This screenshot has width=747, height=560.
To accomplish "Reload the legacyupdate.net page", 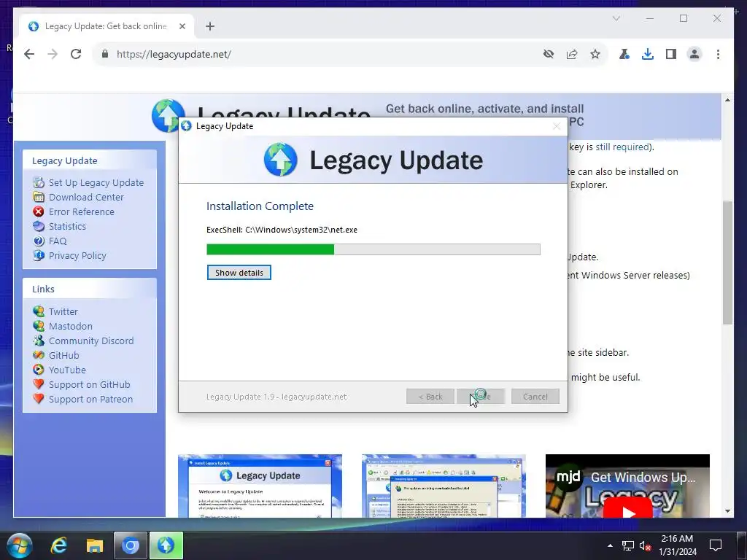I will [x=76, y=54].
